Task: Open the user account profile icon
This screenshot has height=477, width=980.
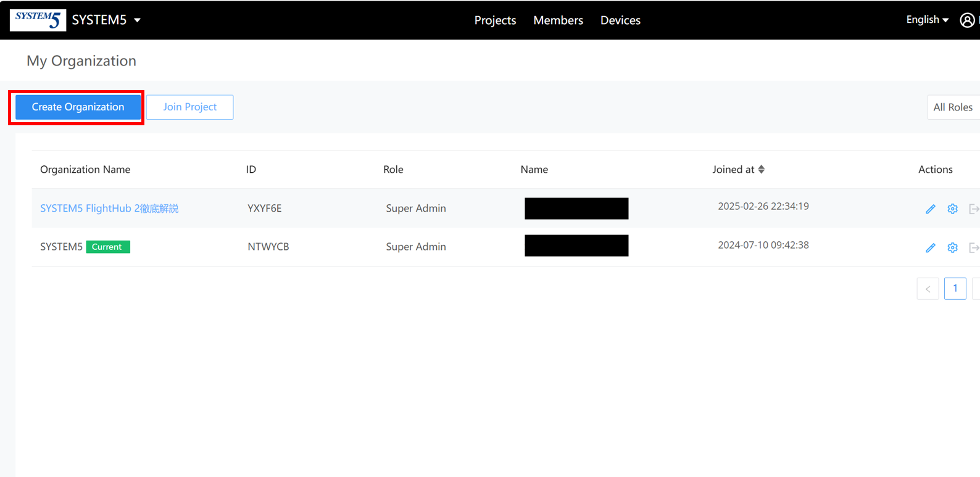Action: 967,20
